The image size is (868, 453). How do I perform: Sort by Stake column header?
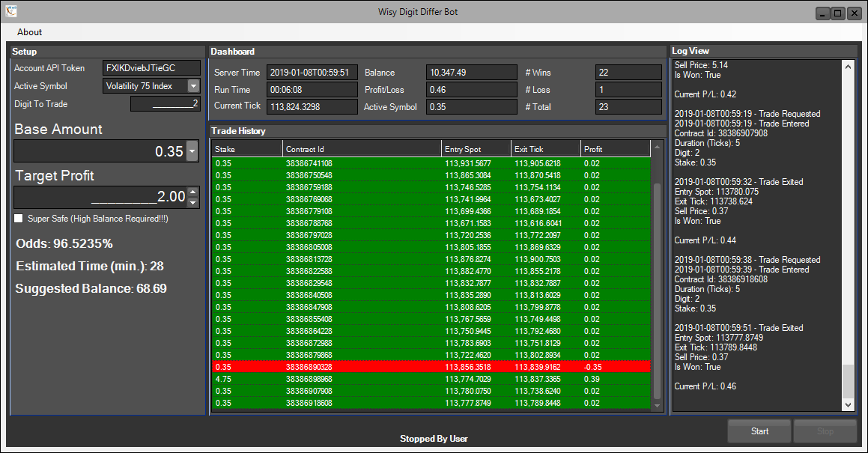click(247, 149)
